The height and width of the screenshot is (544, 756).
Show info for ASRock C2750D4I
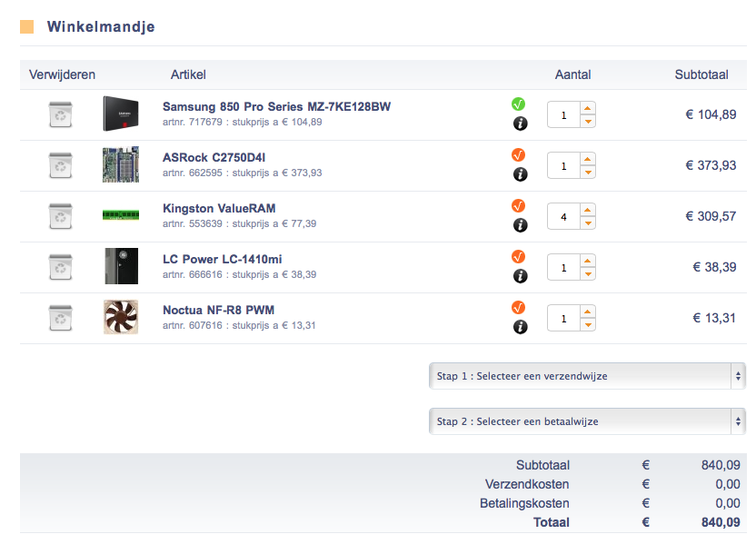[x=521, y=174]
